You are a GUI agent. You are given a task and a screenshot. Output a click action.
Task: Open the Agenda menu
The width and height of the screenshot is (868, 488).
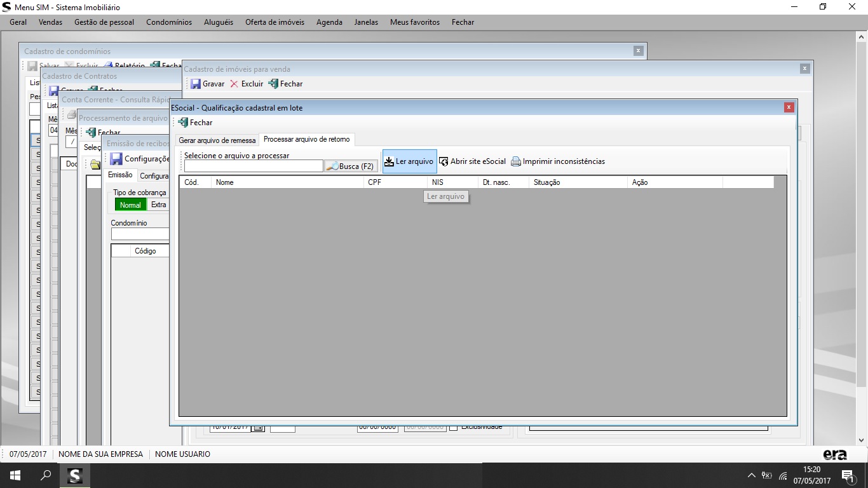[329, 22]
